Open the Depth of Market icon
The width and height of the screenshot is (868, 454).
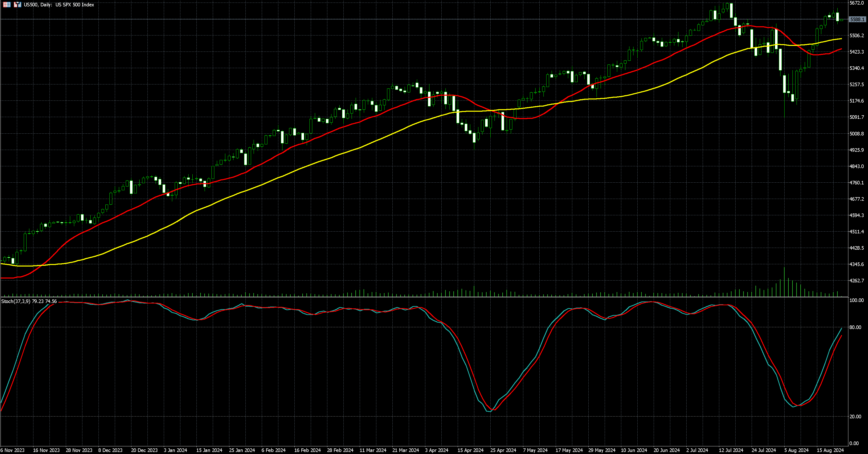(7, 5)
